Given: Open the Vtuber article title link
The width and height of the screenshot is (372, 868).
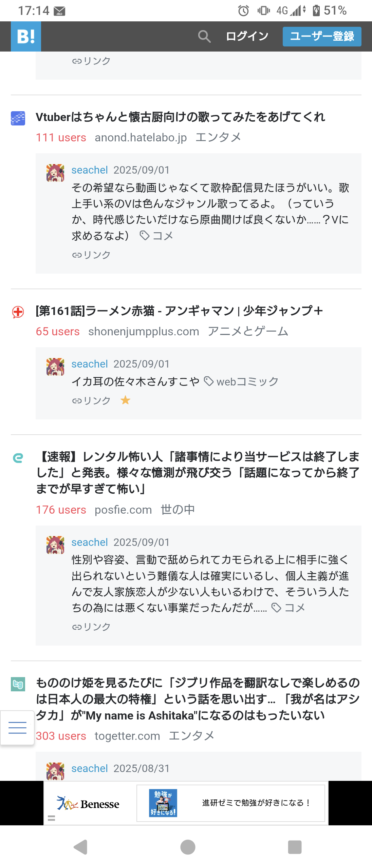Looking at the screenshot, I should 180,117.
